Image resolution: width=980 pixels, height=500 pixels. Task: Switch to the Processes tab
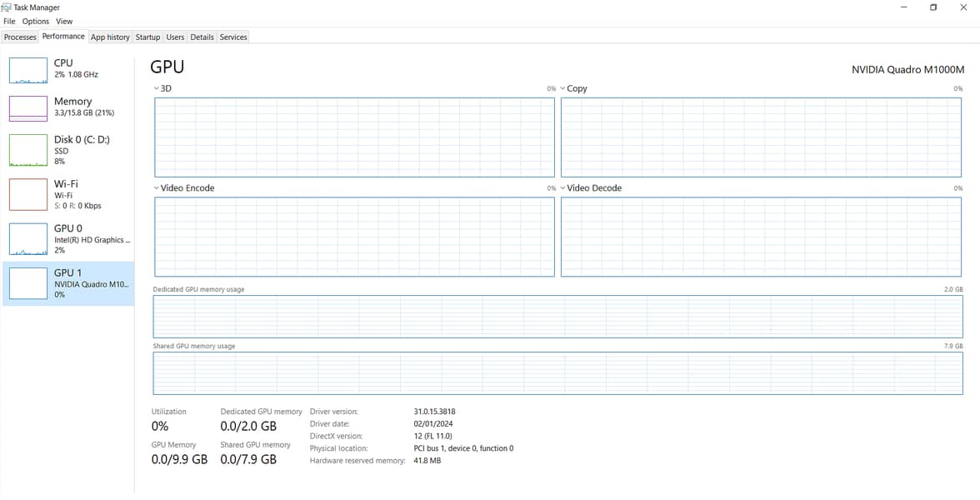tap(20, 37)
